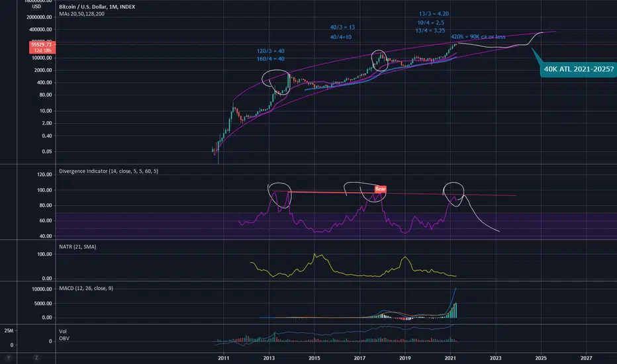
Task: Click the 5000.00 MACD scale label
Action: pos(43,303)
